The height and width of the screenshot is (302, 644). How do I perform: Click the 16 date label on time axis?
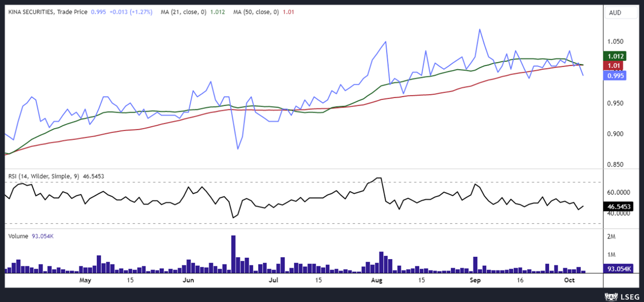(x=520, y=280)
